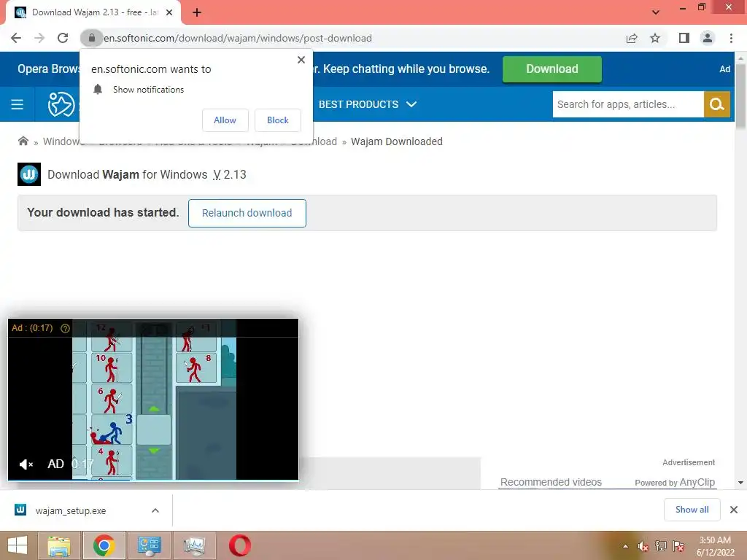Reload the Softonic page
The image size is (747, 560).
[x=63, y=38]
